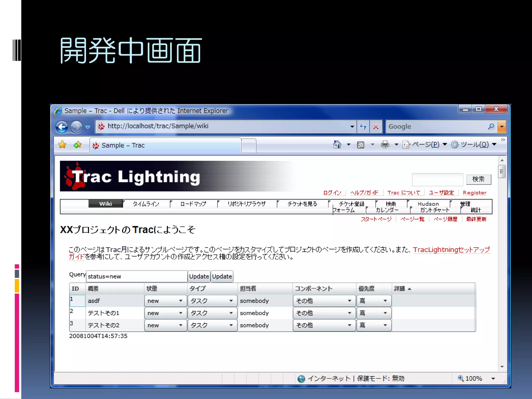Open the カレンダー navigation item
This screenshot has height=399, width=532.
tap(387, 210)
